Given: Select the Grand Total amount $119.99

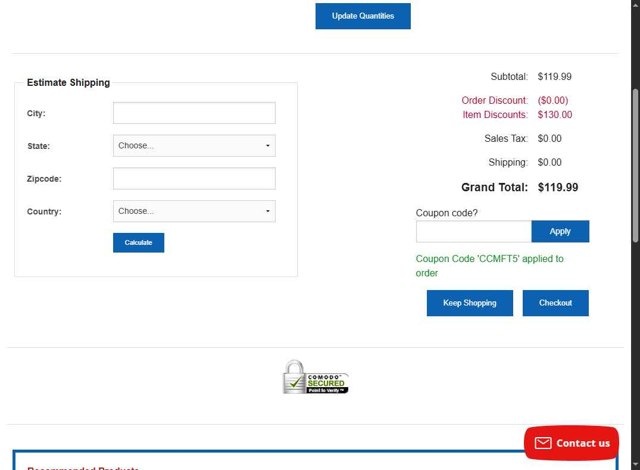Looking at the screenshot, I should tap(558, 187).
